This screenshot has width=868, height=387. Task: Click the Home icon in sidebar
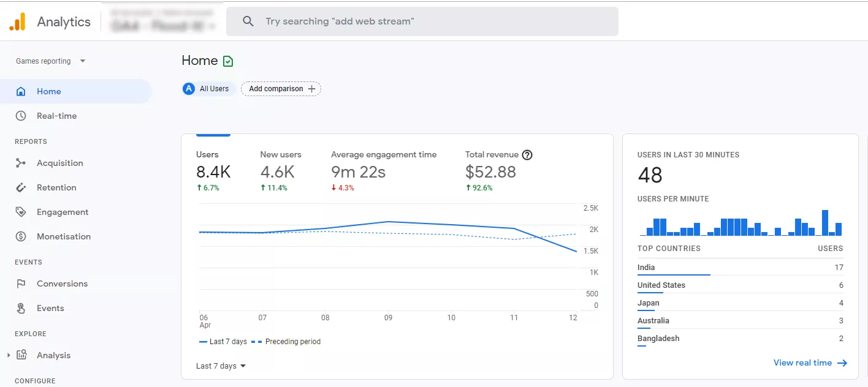[x=21, y=91]
